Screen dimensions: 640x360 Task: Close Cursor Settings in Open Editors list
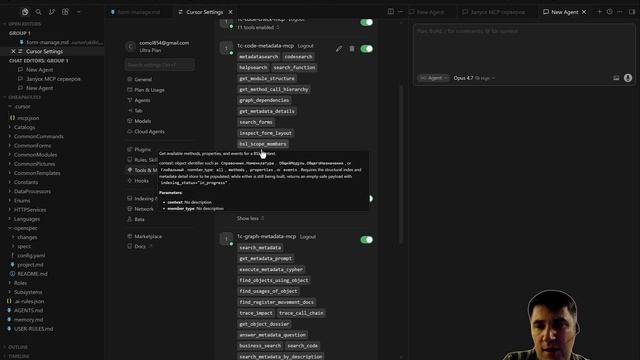pyautogui.click(x=13, y=51)
